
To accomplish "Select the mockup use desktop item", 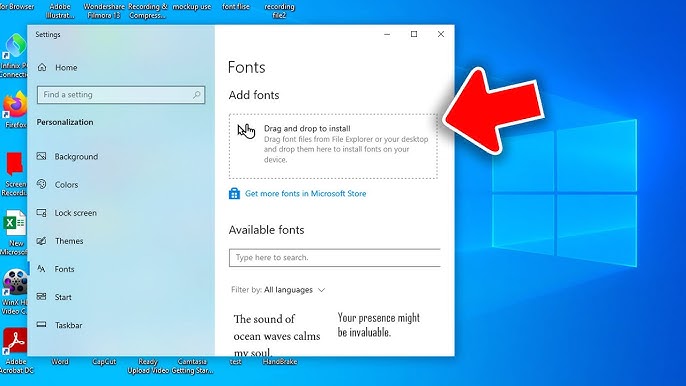I will [192, 7].
